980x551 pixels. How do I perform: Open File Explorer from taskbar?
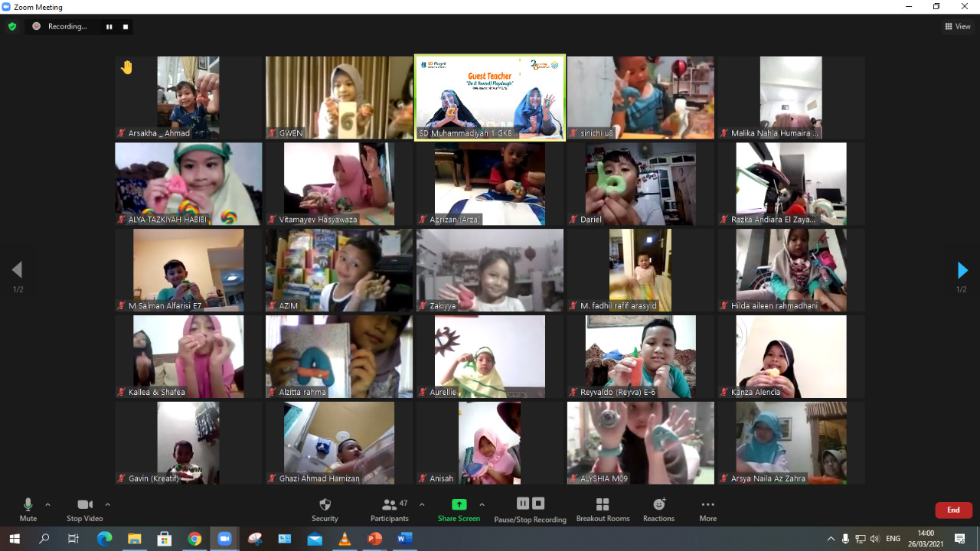click(134, 539)
